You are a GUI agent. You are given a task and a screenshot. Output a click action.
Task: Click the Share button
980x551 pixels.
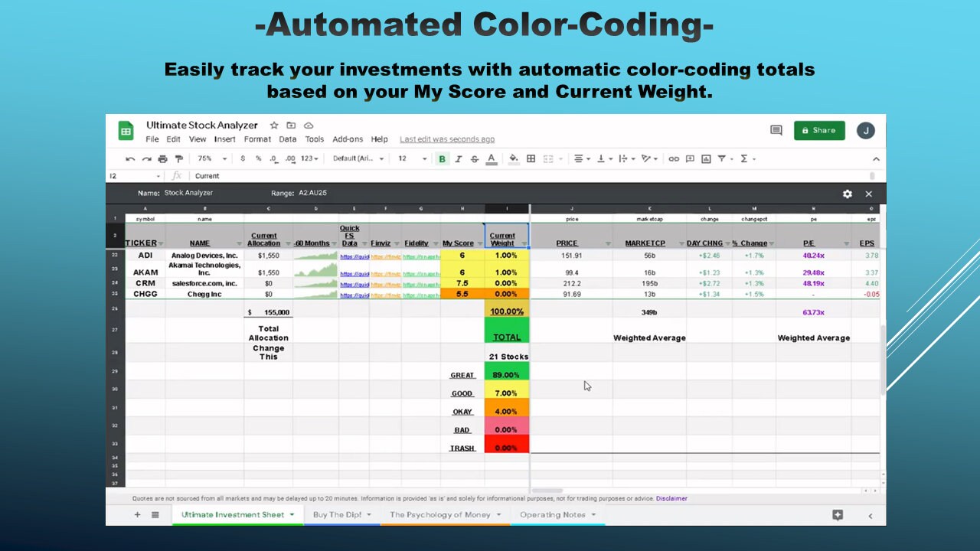[x=818, y=130]
